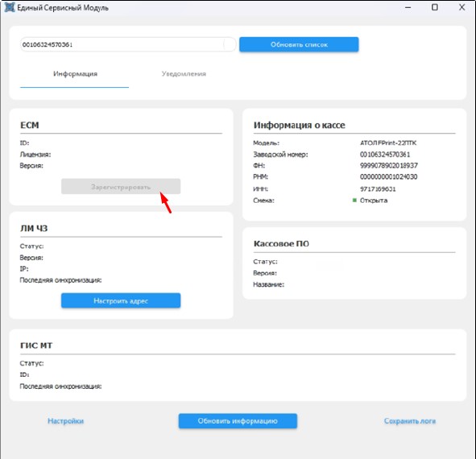Open the Настройки link
The image size is (476, 459).
point(65,420)
